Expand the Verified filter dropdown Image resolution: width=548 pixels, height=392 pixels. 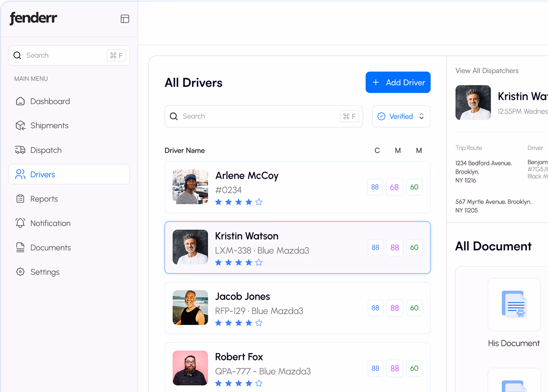point(401,116)
